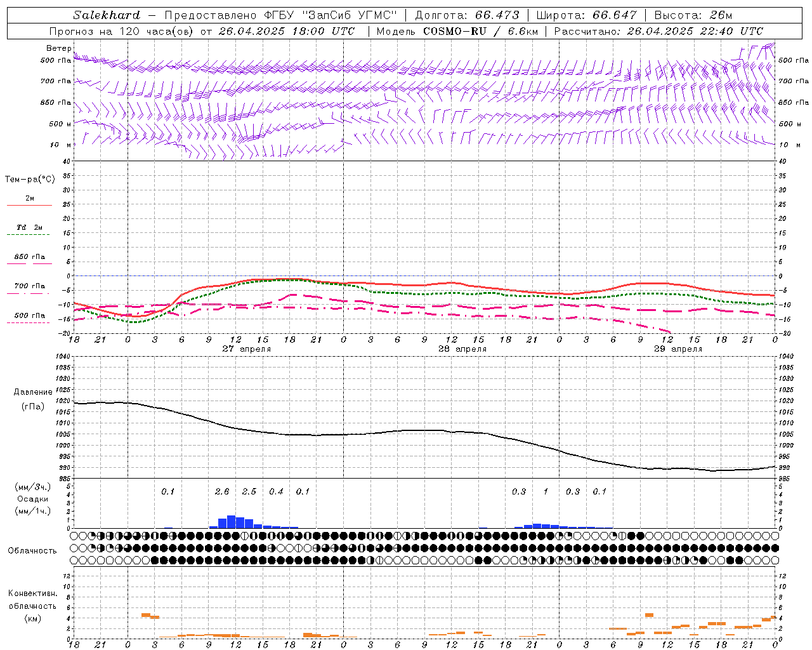
Task: Click the "(км)" convective cloud unit label
Action: point(32,618)
